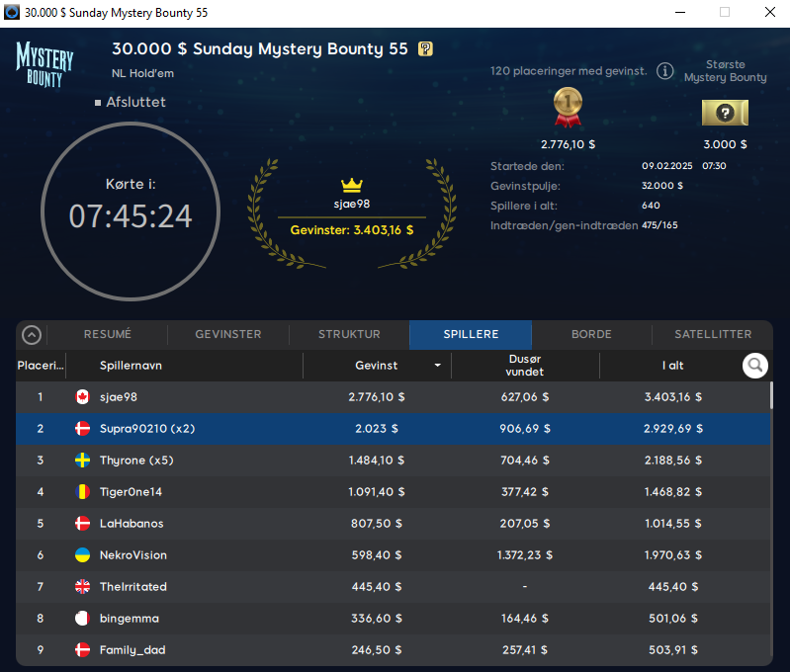
Task: Click the 09.02.2025 start date
Action: [x=666, y=166]
